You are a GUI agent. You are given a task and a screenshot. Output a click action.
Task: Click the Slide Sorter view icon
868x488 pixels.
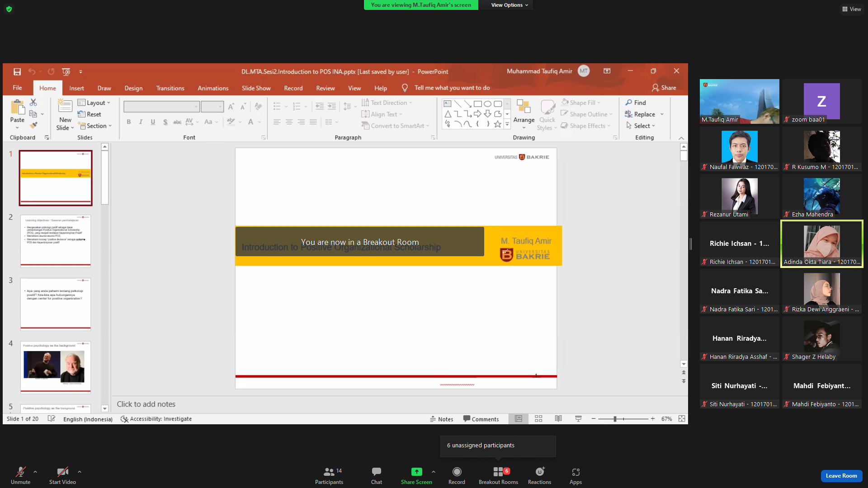[x=538, y=419]
